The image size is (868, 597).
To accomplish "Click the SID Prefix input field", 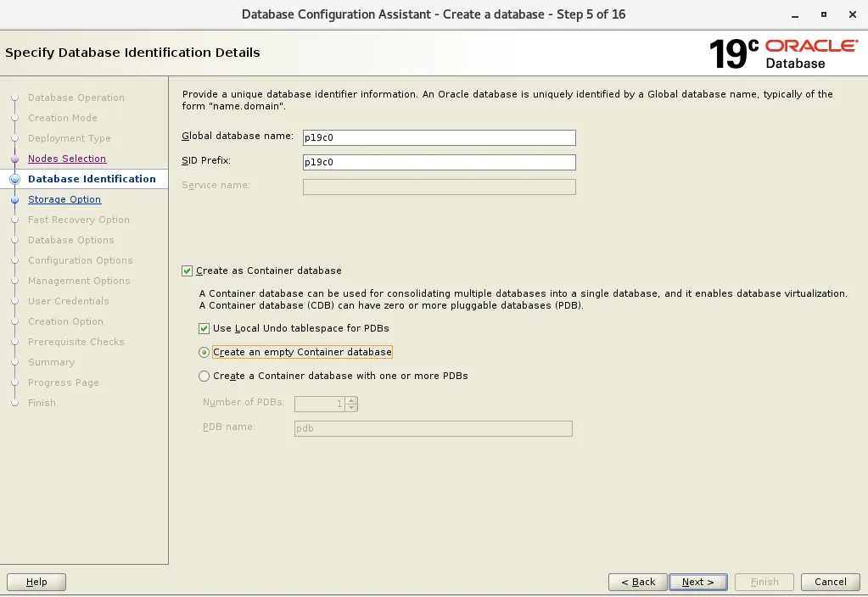I will tap(439, 161).
